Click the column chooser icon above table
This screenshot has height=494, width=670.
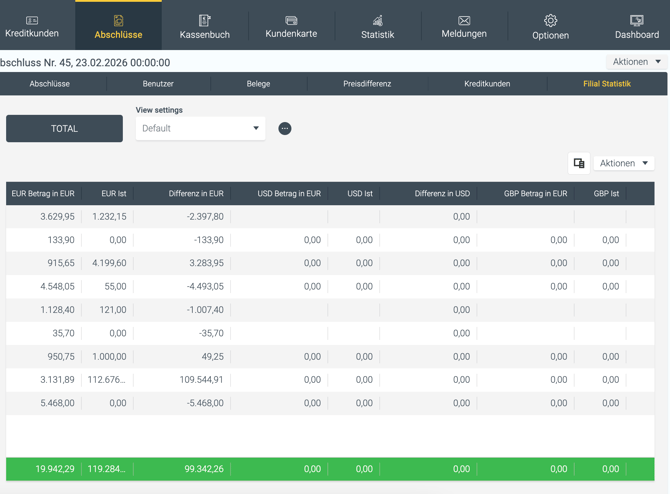[x=579, y=163]
